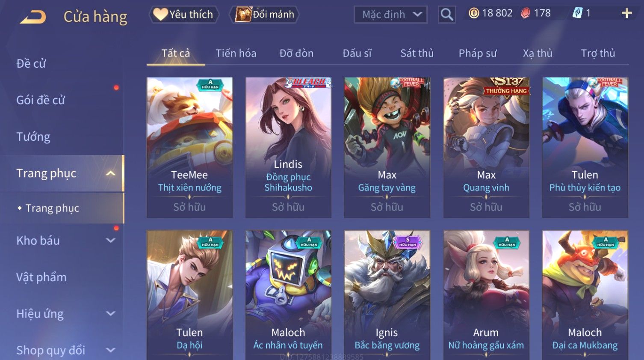644x360 pixels.
Task: Open Đổi mảnh fragment exchange
Action: tap(264, 15)
